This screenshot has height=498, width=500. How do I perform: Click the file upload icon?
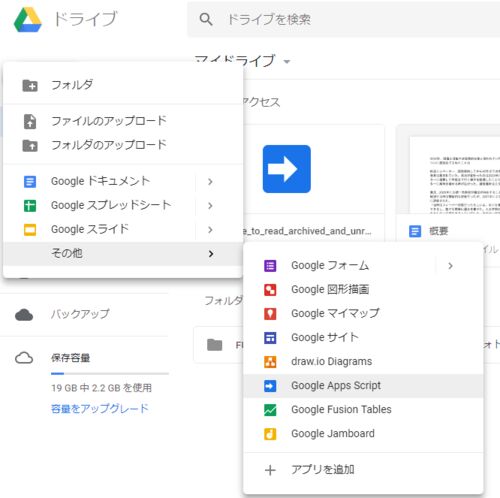click(x=30, y=121)
